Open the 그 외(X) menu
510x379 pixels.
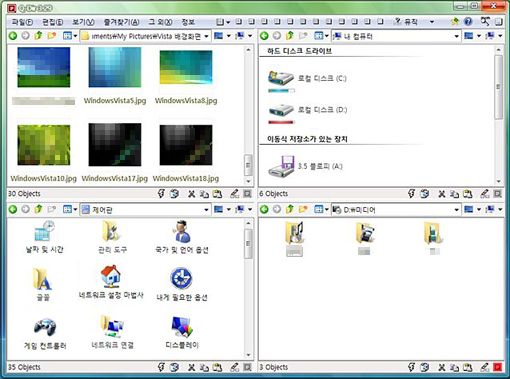click(x=160, y=22)
